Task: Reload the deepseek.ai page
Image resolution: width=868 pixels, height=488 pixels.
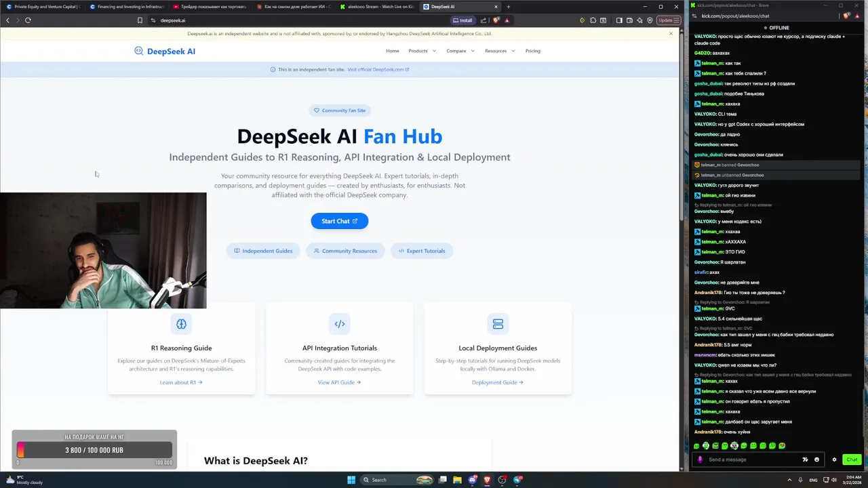Action: pyautogui.click(x=28, y=20)
